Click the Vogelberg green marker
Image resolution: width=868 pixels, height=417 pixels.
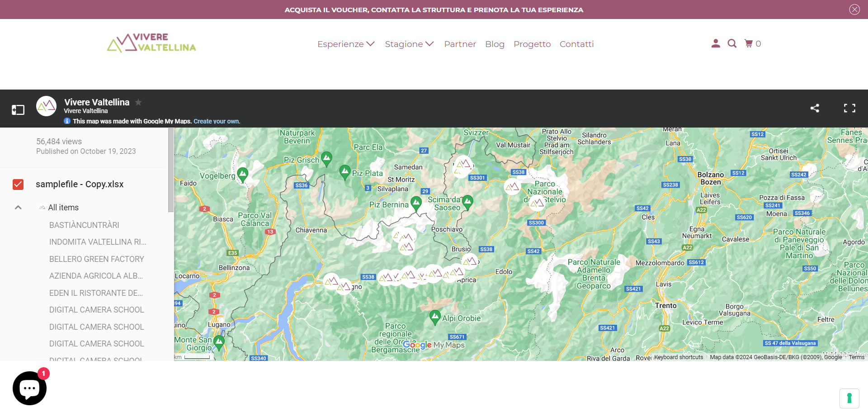tap(243, 174)
